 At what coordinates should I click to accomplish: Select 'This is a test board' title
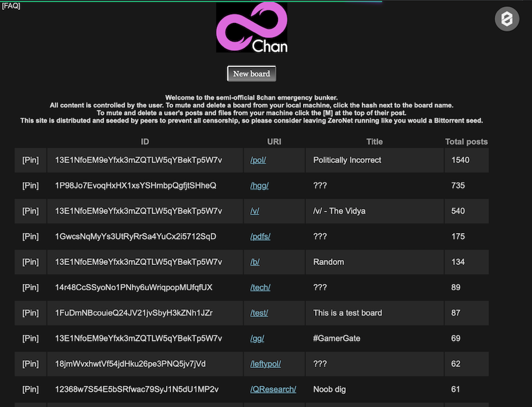coord(347,313)
